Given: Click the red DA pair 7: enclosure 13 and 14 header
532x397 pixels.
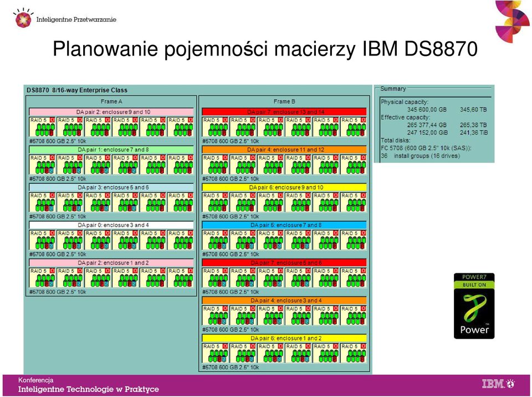Looking at the screenshot, I should point(284,112).
